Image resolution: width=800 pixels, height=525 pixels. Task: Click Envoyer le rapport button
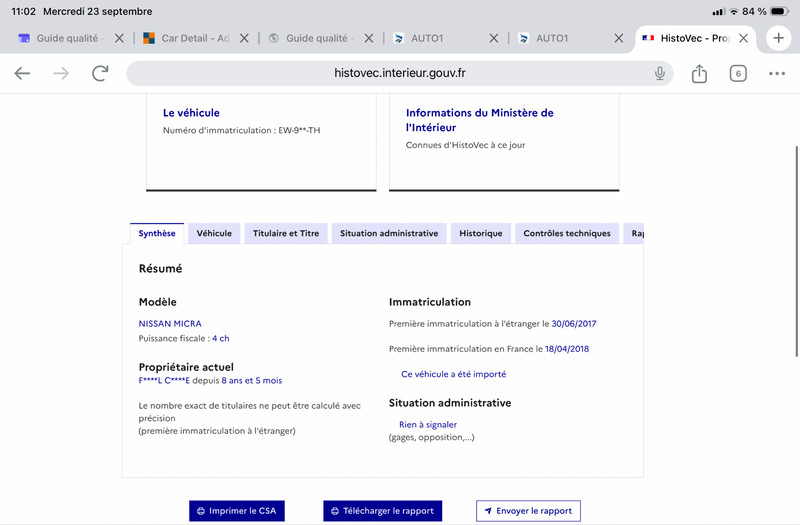click(528, 511)
